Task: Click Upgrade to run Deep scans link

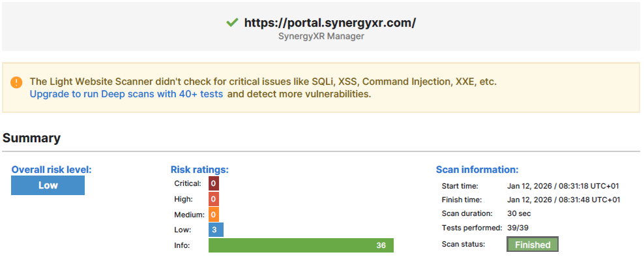Action: coord(126,94)
